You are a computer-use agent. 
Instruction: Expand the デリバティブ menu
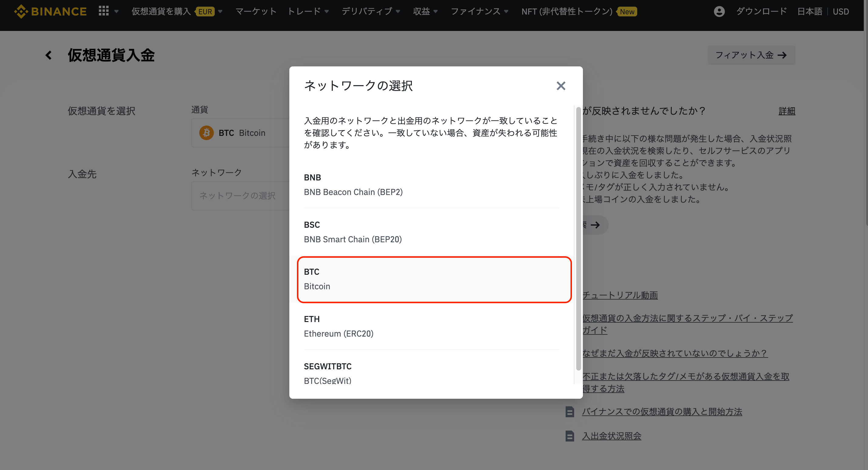371,12
